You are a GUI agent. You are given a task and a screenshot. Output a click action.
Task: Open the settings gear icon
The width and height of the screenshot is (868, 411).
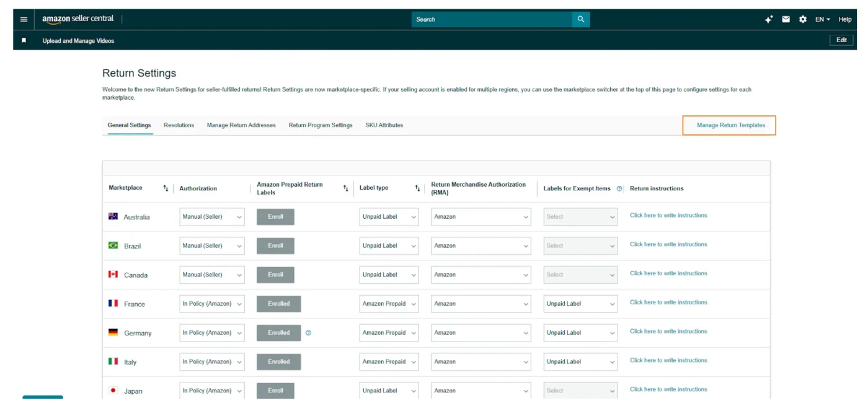[802, 19]
